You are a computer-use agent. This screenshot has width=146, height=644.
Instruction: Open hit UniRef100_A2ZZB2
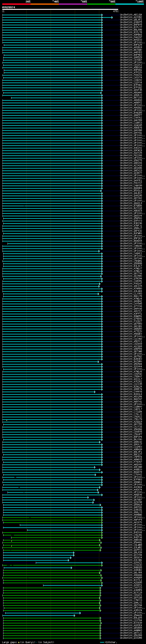click(x=131, y=17)
